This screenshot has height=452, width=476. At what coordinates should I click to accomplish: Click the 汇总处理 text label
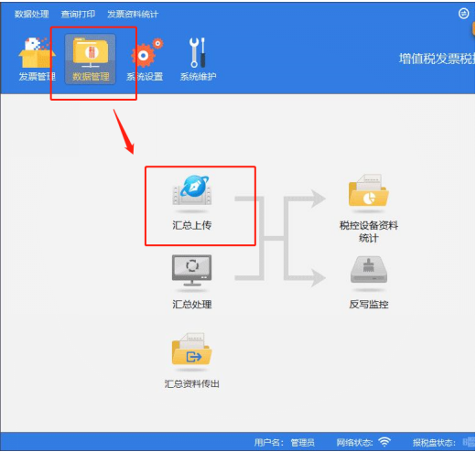(x=192, y=305)
